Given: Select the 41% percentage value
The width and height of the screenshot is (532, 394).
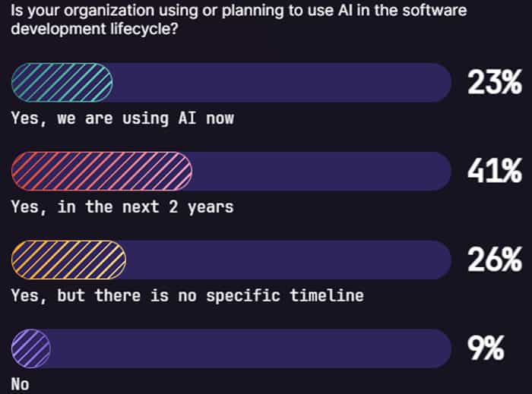Looking at the screenshot, I should [494, 171].
